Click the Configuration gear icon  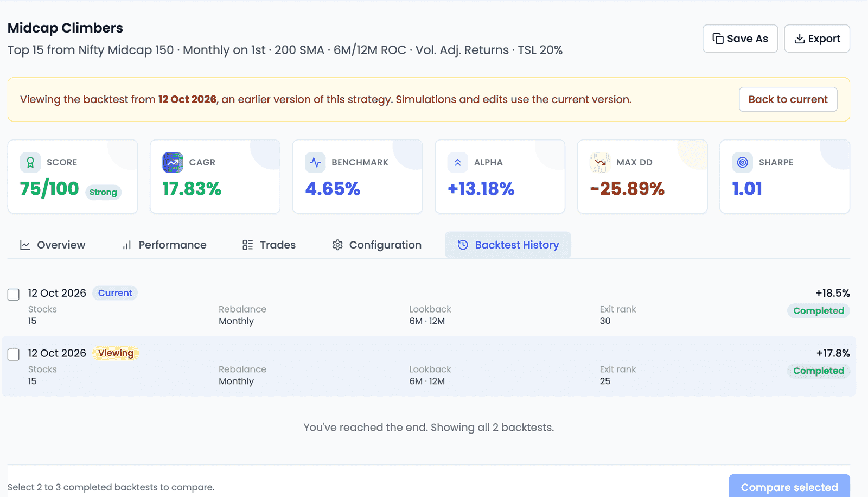tap(337, 245)
